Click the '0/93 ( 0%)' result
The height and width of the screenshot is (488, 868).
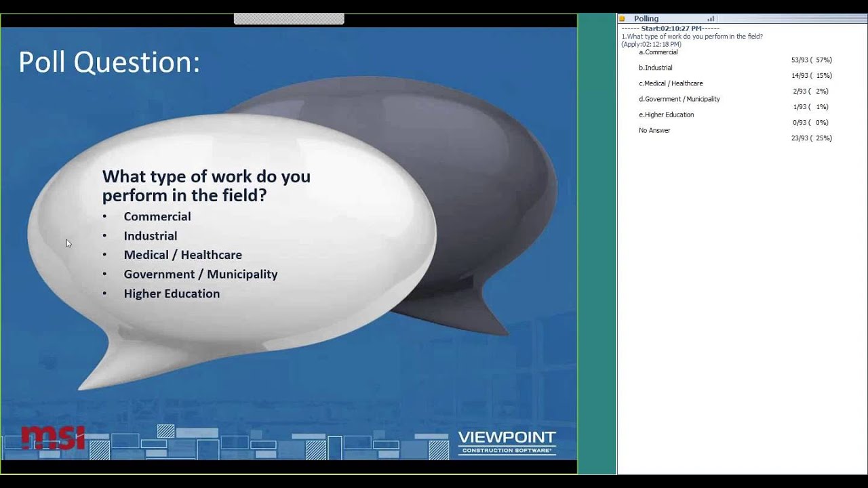coord(811,123)
